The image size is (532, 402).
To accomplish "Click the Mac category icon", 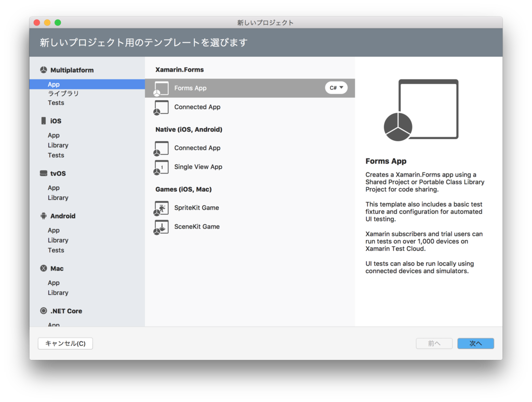I will pos(44,269).
